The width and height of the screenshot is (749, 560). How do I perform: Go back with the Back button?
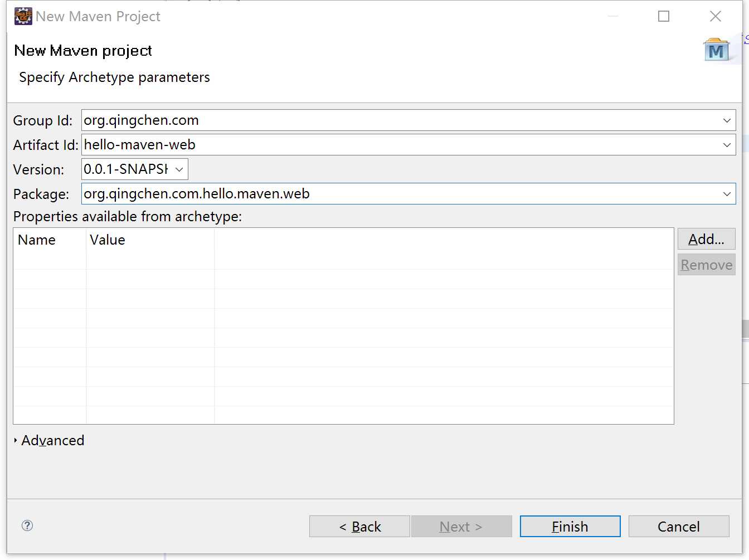point(359,527)
